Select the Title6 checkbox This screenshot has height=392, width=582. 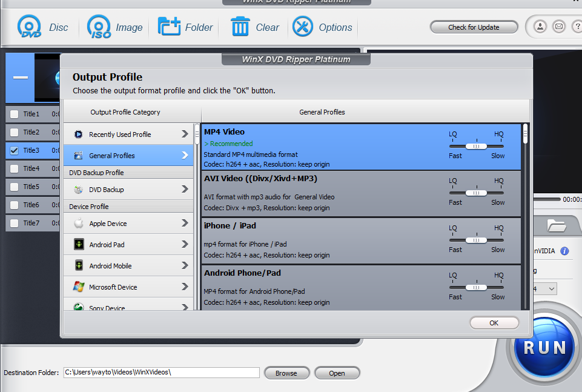pyautogui.click(x=14, y=205)
